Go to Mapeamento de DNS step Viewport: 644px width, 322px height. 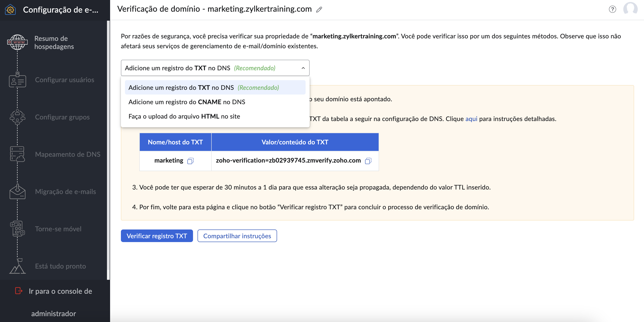67,154
